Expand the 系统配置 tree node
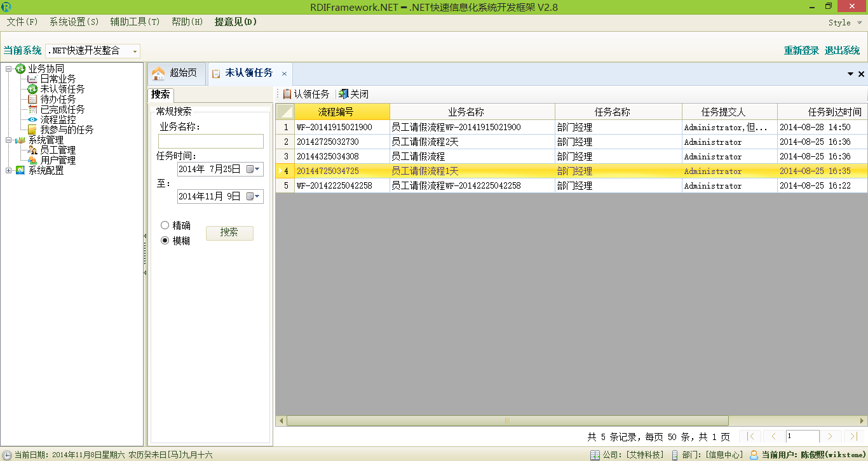The width and height of the screenshot is (868, 461). tap(9, 170)
